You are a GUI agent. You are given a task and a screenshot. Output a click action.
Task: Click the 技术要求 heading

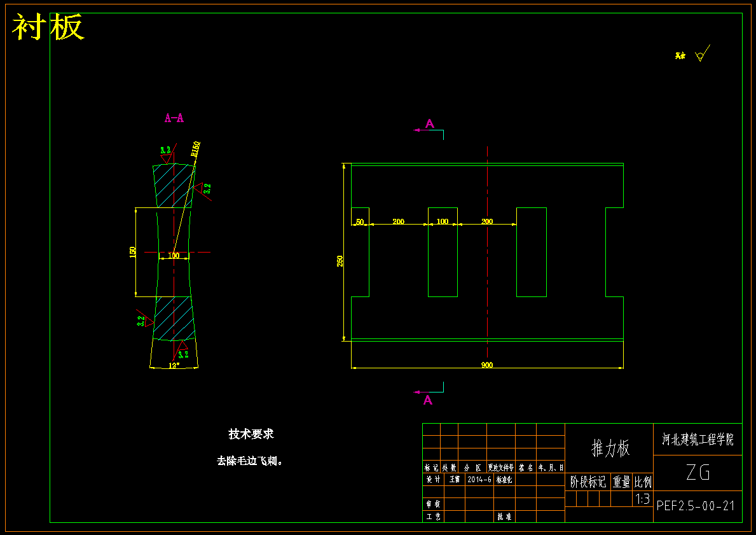point(251,434)
